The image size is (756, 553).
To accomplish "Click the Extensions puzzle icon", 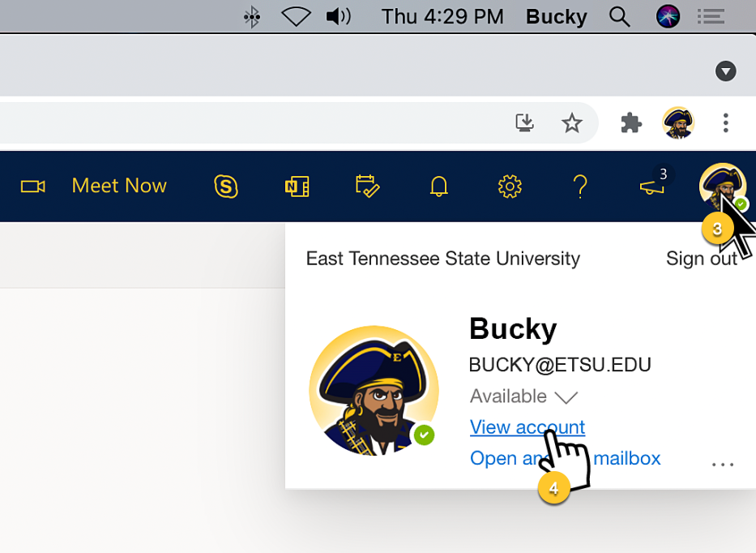I will (630, 123).
